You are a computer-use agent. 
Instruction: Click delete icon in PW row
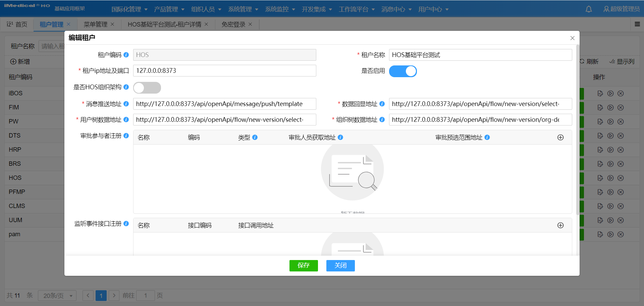coord(621,121)
